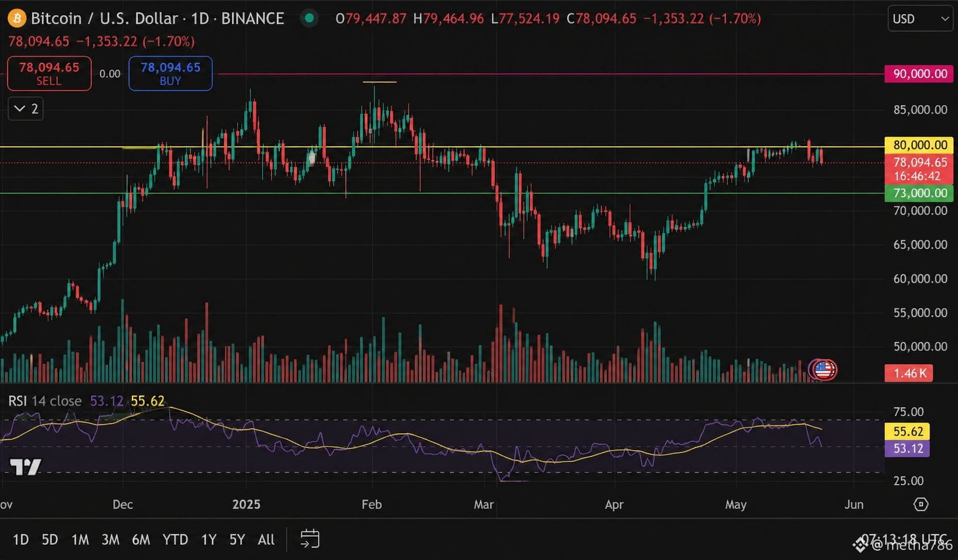Click the 78,094.65 BUY button

point(171,74)
